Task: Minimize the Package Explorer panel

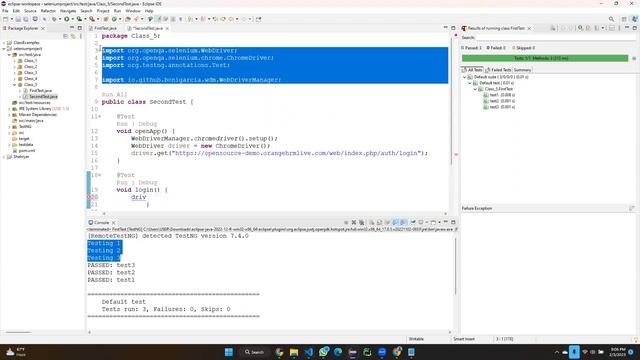Action: (x=72, y=28)
